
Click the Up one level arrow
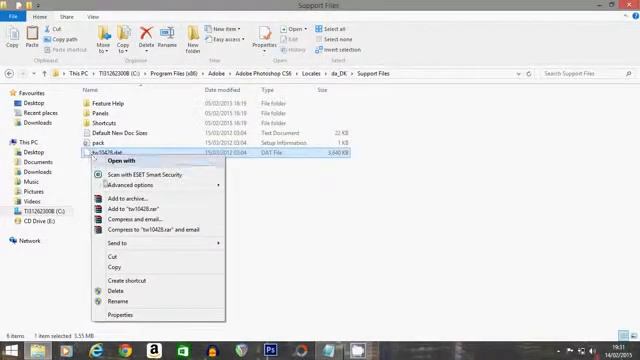[x=44, y=74]
